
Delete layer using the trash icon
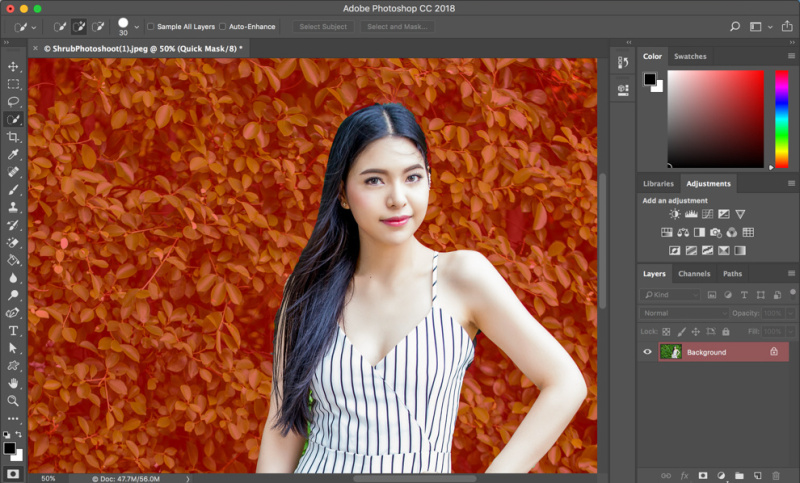776,474
